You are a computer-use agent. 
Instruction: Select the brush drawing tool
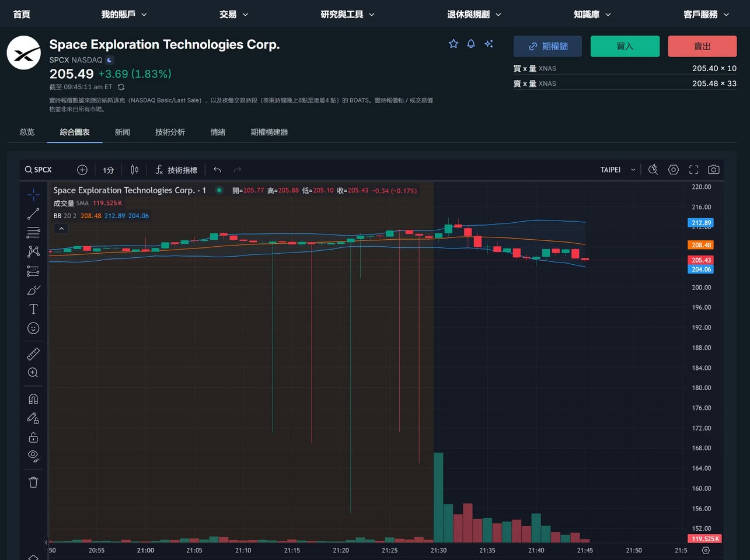33,290
